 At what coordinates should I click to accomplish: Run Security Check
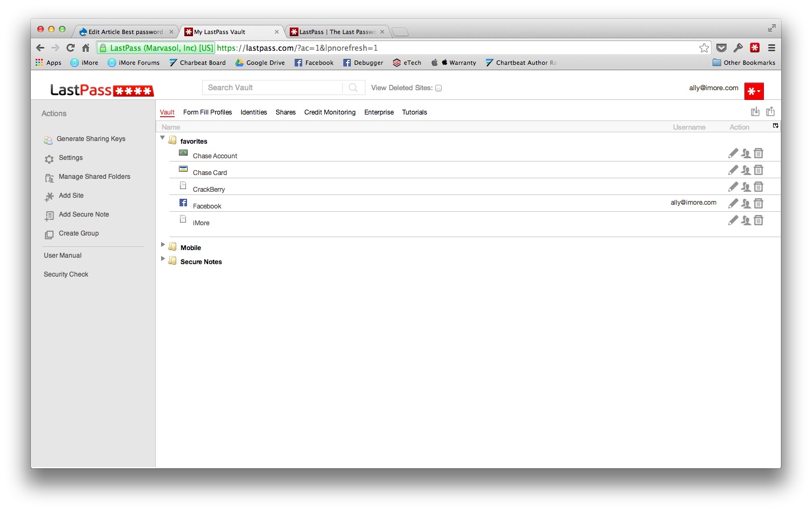click(x=66, y=274)
